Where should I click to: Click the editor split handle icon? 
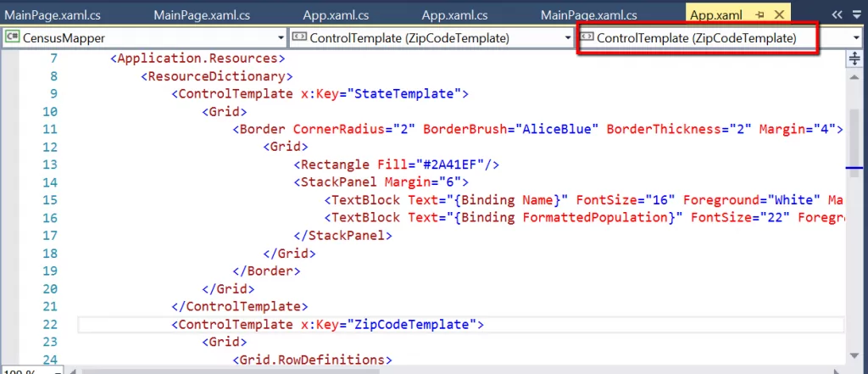tap(854, 59)
